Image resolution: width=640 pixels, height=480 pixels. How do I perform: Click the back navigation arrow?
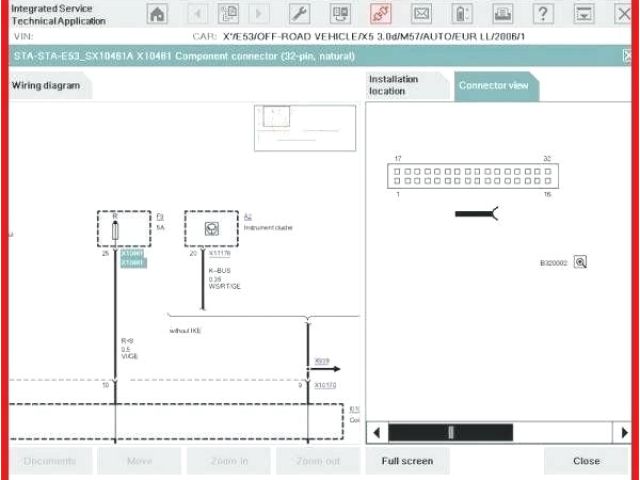click(x=197, y=14)
